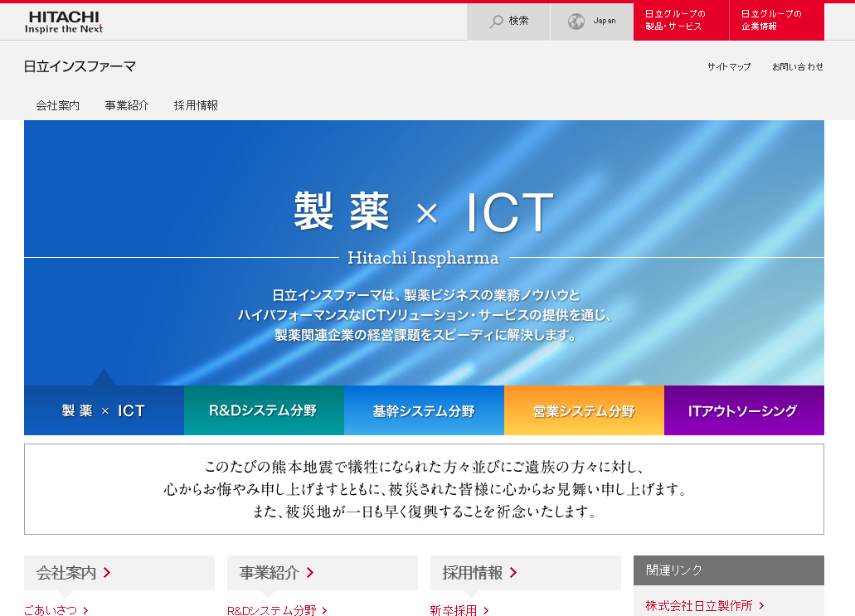
Task: Open the red R&Dシステム分野 text link
Action: (x=271, y=610)
